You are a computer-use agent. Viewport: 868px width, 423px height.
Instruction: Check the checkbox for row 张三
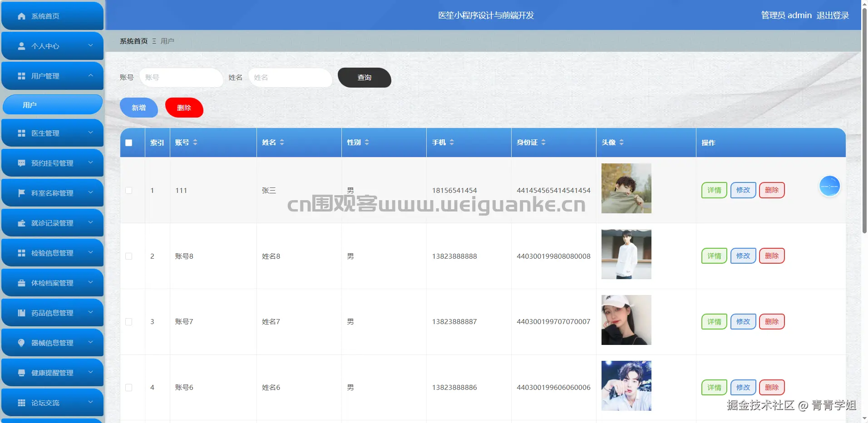129,191
